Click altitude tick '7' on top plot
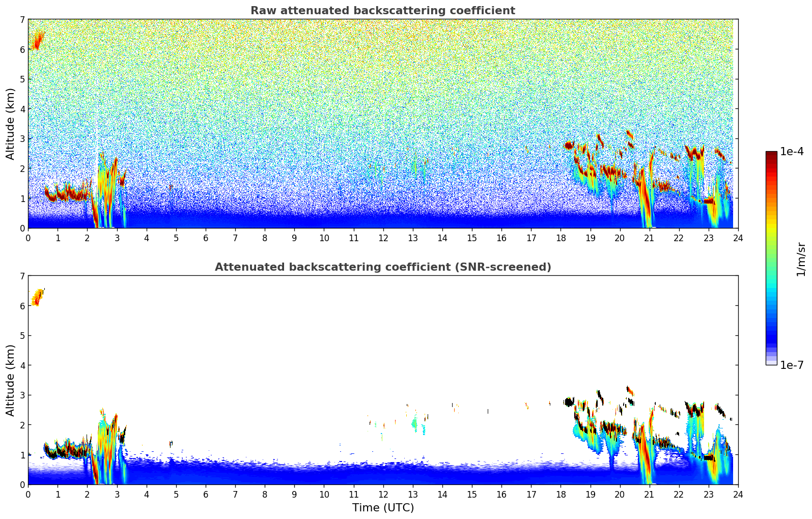812x519 pixels. tap(22, 20)
